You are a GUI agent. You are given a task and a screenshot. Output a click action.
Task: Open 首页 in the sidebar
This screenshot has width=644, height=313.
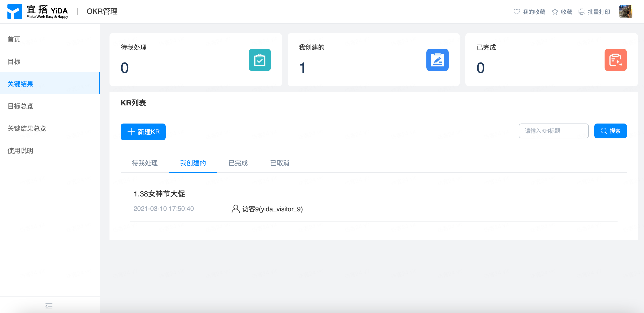(x=14, y=39)
